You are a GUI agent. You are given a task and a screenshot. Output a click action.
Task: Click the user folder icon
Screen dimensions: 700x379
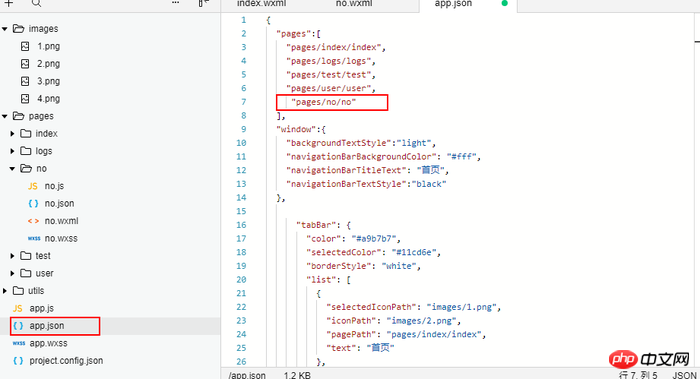pos(26,273)
